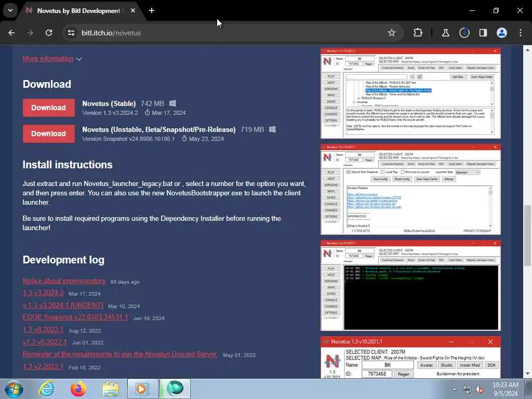Reload the current page
Image resolution: width=532 pixels, height=399 pixels.
pos(49,33)
